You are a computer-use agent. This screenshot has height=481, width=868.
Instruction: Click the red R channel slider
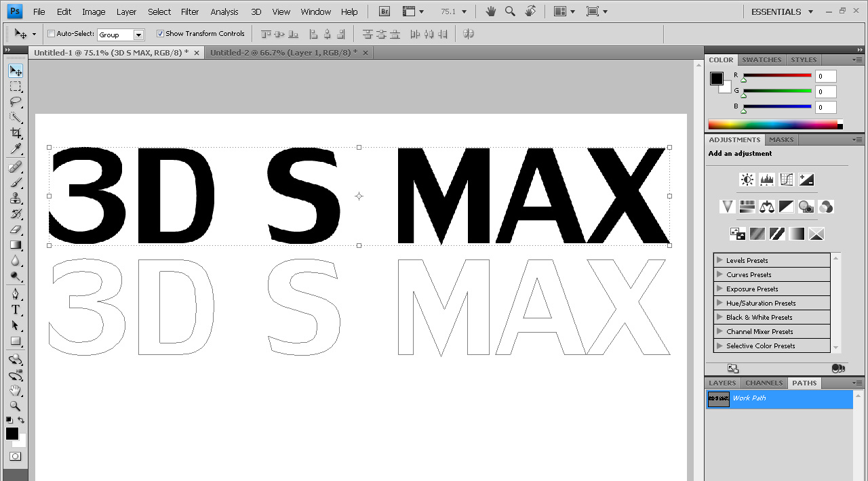777,76
